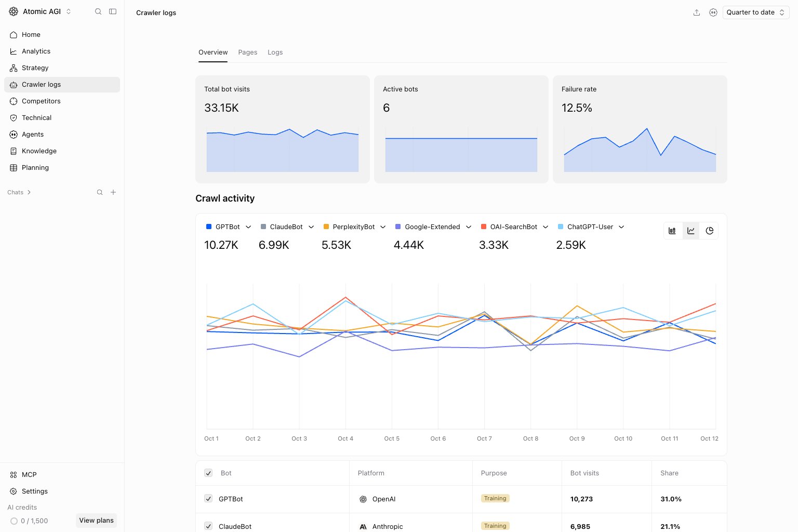Switch to the Logs tab

pos(275,52)
